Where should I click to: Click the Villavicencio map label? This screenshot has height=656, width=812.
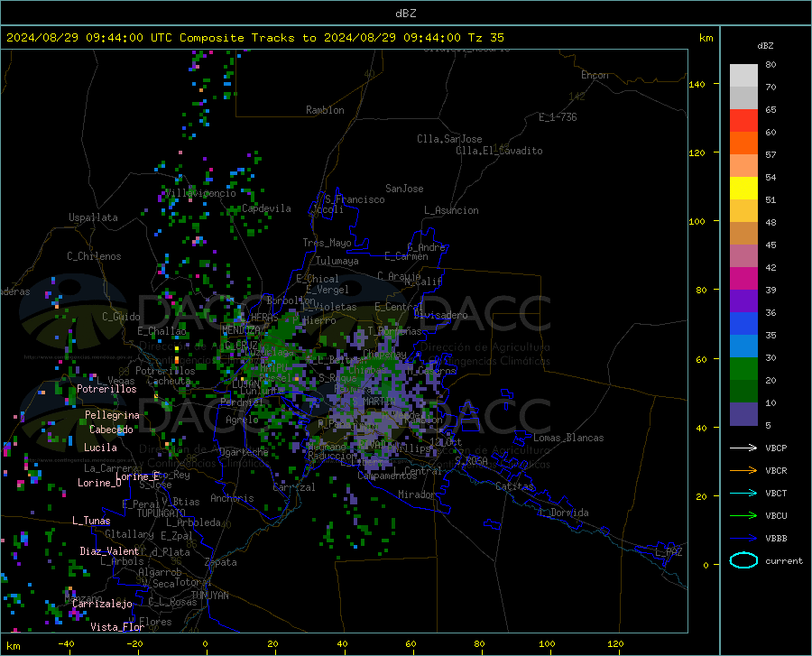pyautogui.click(x=200, y=193)
